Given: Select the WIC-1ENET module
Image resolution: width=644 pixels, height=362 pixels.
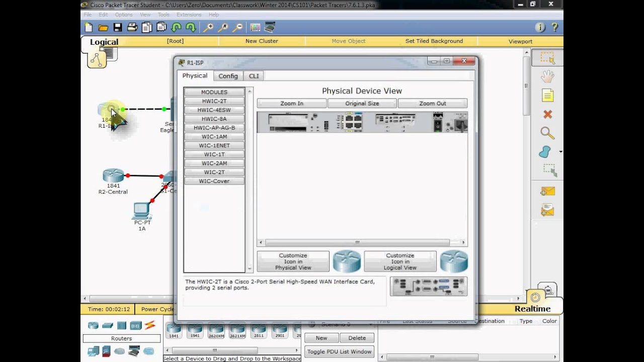Looking at the screenshot, I should [x=214, y=146].
